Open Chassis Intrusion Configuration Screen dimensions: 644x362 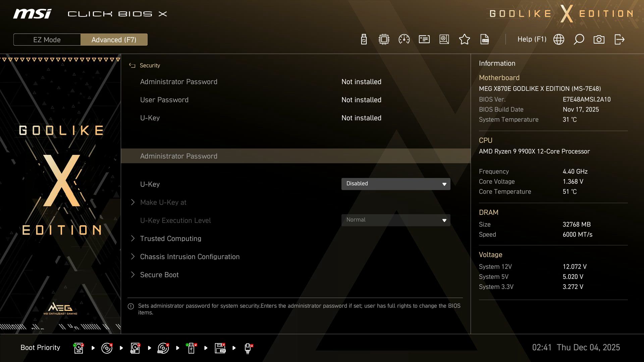(x=190, y=256)
